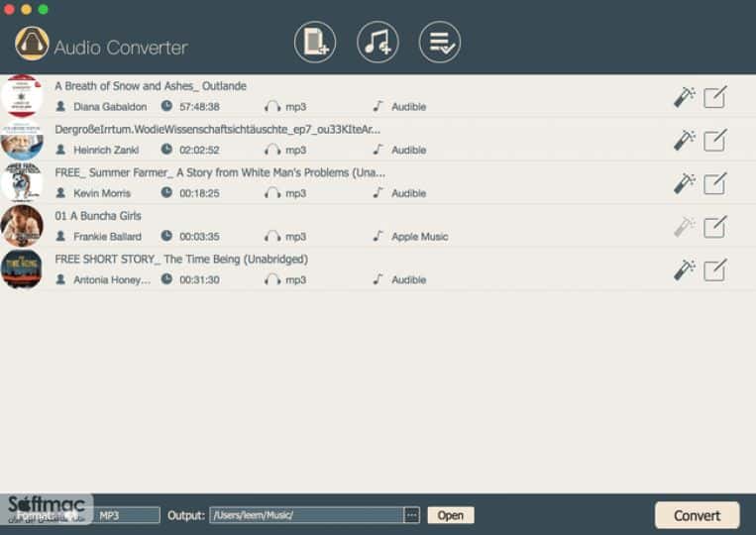Open the MP3 format selector

coord(126,515)
